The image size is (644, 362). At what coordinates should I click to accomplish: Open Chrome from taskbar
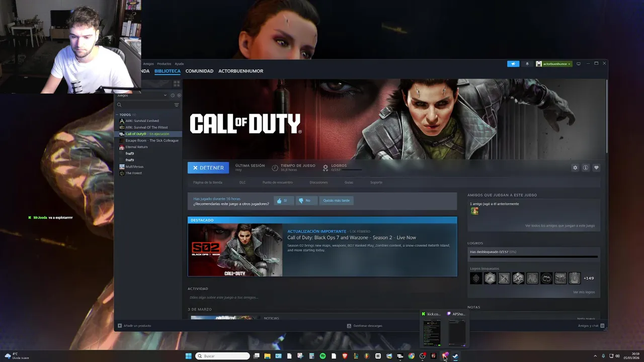(x=411, y=356)
